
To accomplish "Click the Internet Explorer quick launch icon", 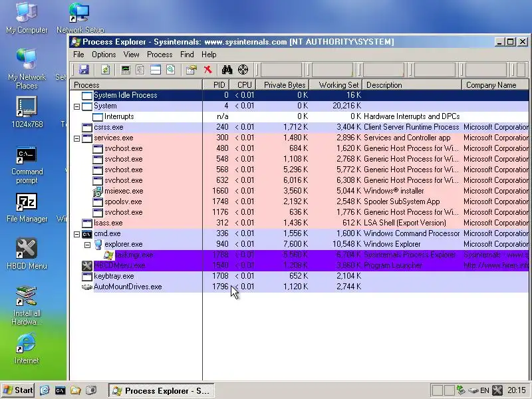I will [45, 390].
